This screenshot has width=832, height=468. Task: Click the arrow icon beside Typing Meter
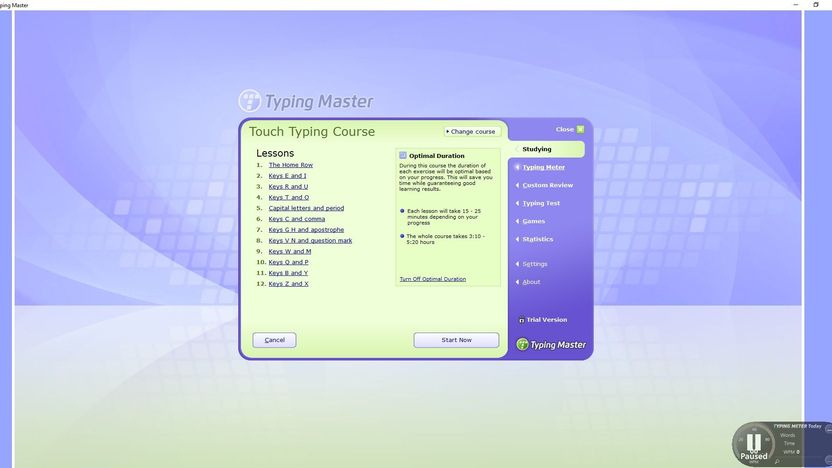click(x=517, y=167)
